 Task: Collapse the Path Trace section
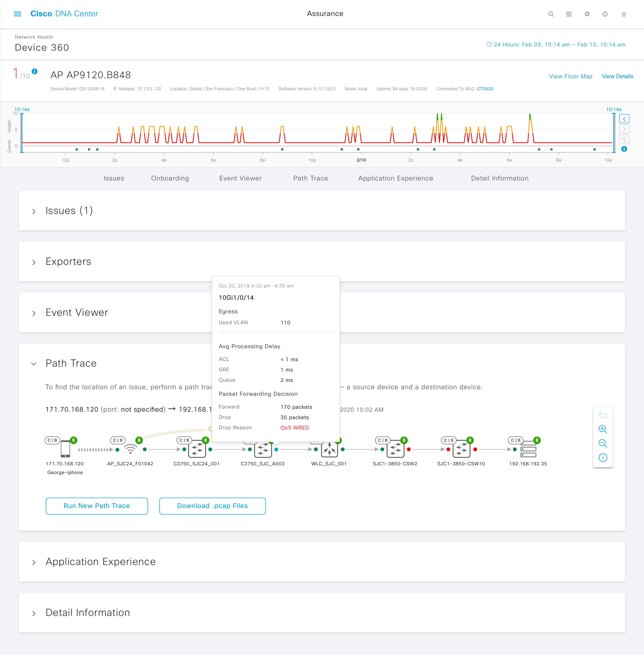34,364
